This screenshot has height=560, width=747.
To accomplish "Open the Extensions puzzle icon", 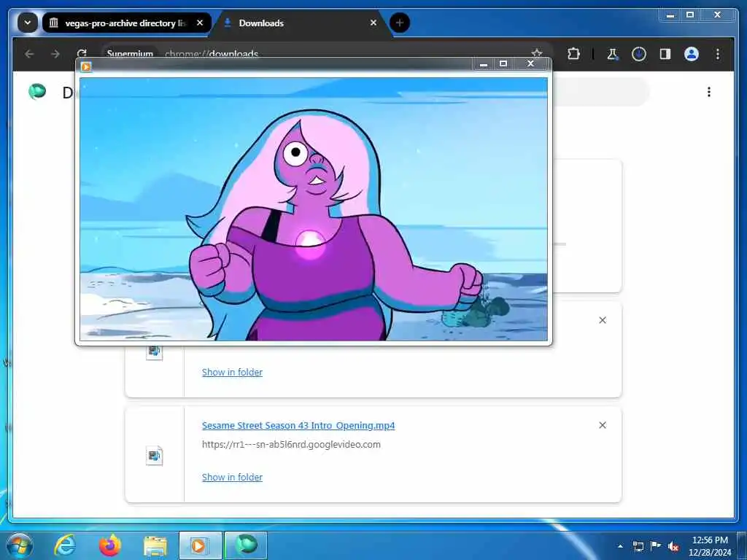I will pos(574,54).
